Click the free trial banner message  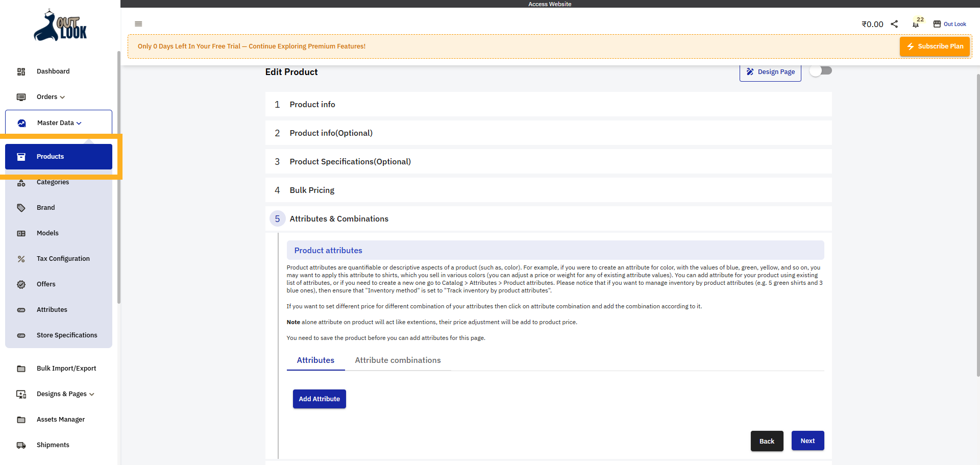point(252,46)
